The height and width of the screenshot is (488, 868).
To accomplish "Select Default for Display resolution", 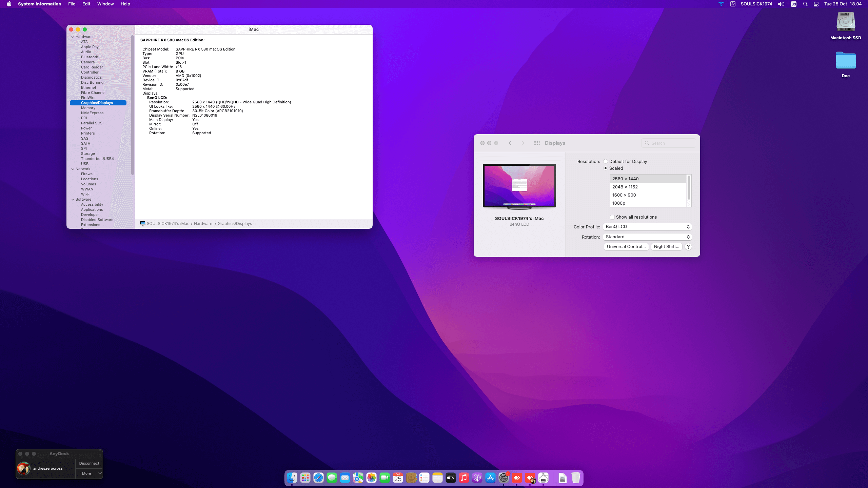I will point(606,161).
